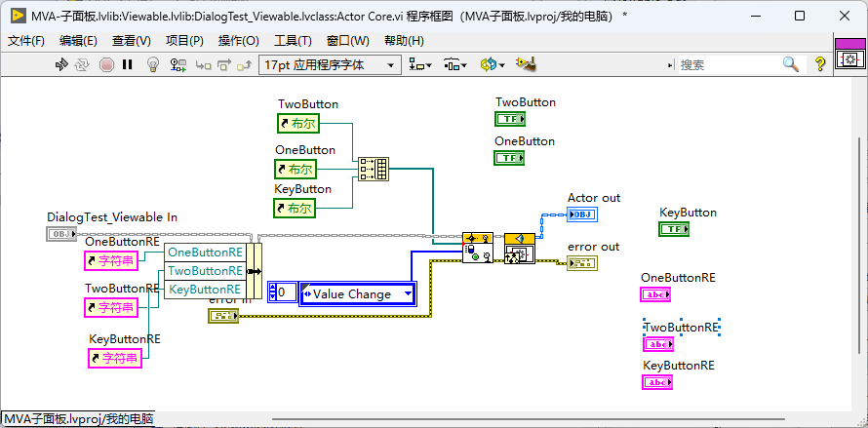Toggle Retain Wire Values button
This screenshot has width=868, height=428.
tap(178, 64)
